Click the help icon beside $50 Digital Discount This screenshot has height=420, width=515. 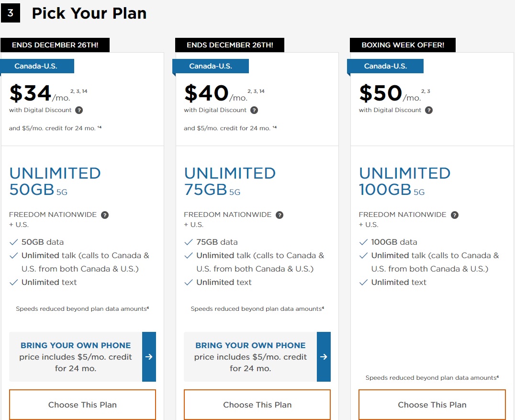pyautogui.click(x=429, y=110)
